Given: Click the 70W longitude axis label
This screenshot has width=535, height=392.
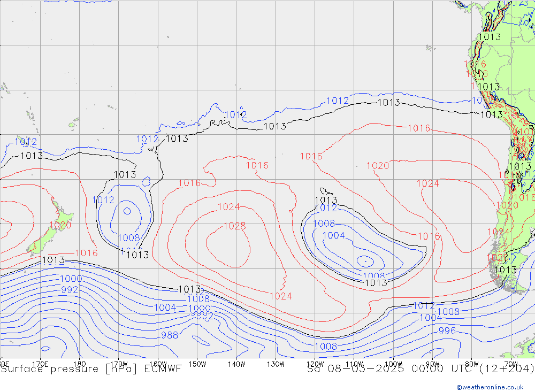Looking at the screenshot, I should point(511,364).
